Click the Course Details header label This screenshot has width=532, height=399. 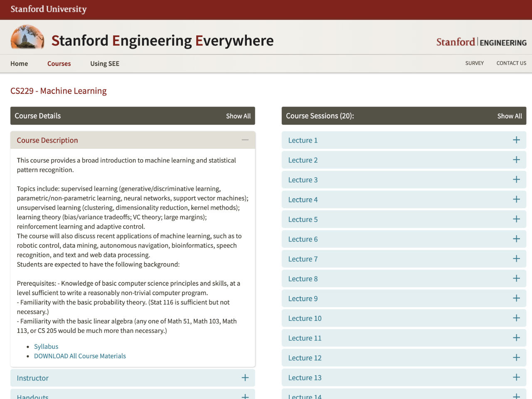pos(38,116)
